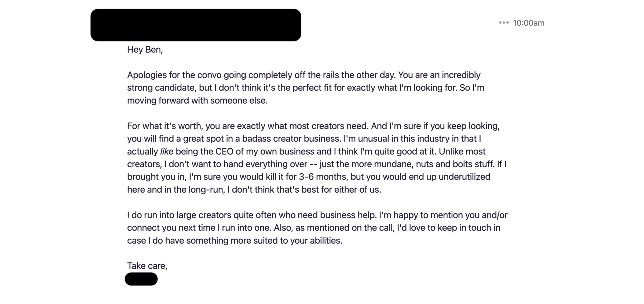
Task: Click the word "Apologies" starting first paragraph
Action: point(147,75)
